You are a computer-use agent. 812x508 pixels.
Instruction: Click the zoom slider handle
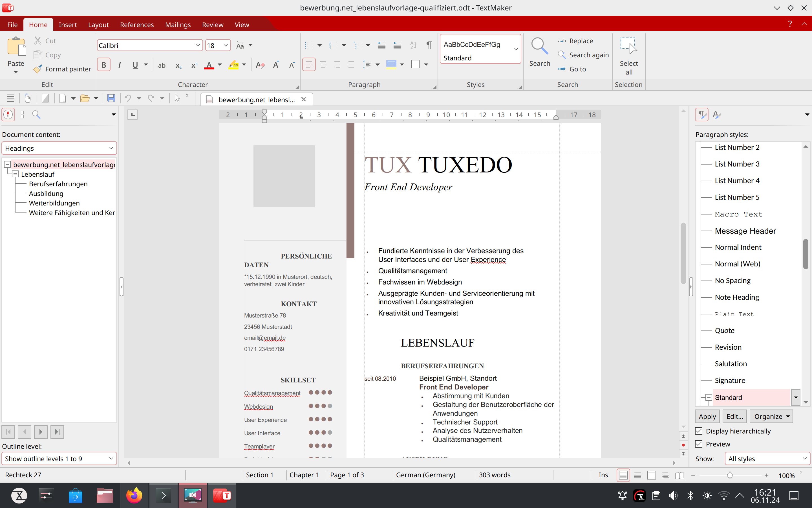[x=729, y=475]
